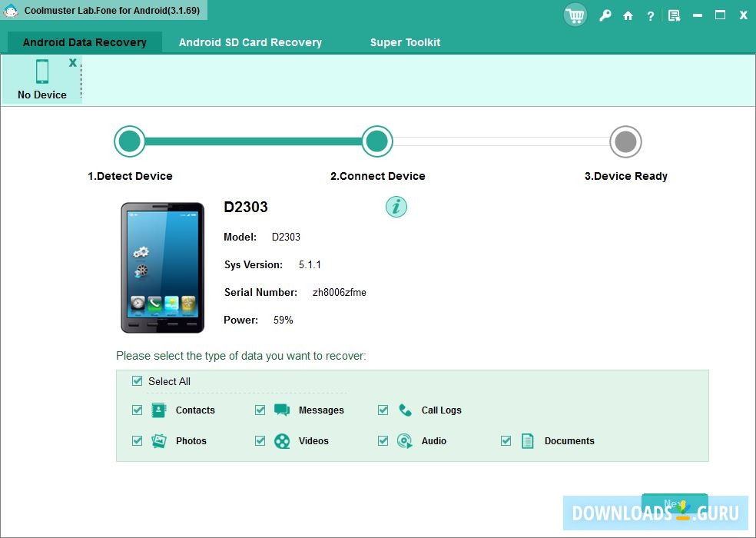Image resolution: width=756 pixels, height=538 pixels.
Task: Click the key registration icon
Action: tap(605, 15)
